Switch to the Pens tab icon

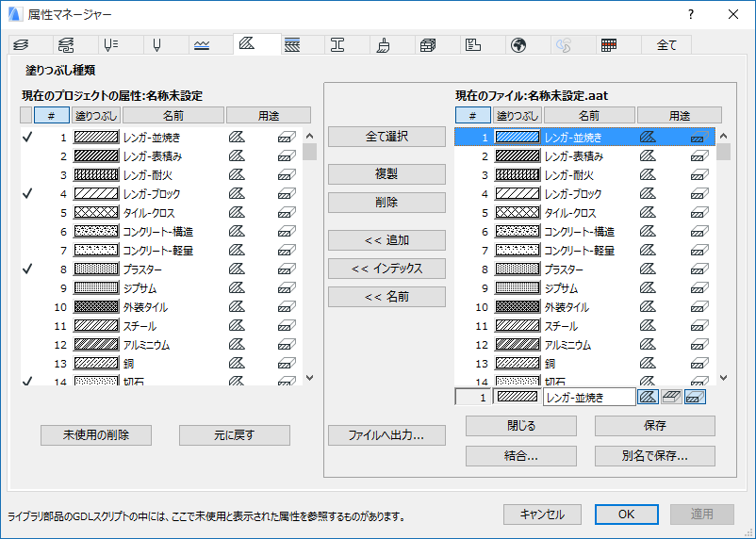point(156,45)
